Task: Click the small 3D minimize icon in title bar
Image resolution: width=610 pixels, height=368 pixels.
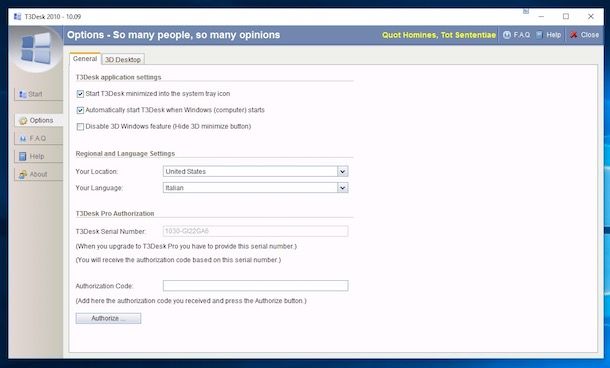Action: pos(526,12)
